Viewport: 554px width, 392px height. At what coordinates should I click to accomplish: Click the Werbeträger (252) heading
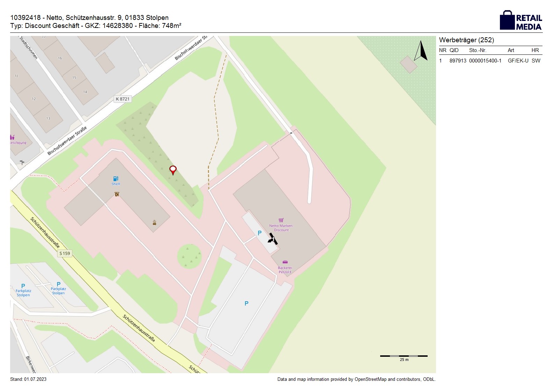coord(466,40)
